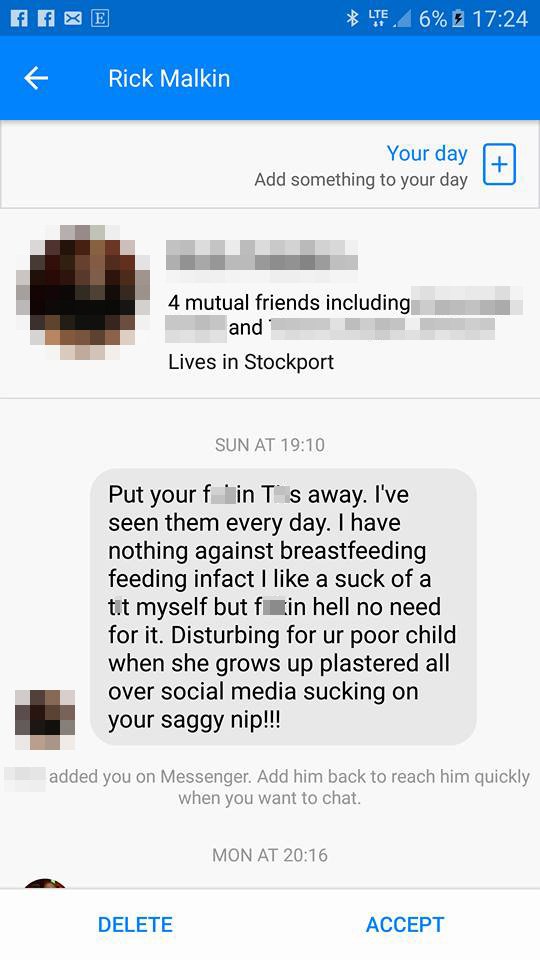Delete the message request
The width and height of the screenshot is (540, 960).
pos(135,924)
